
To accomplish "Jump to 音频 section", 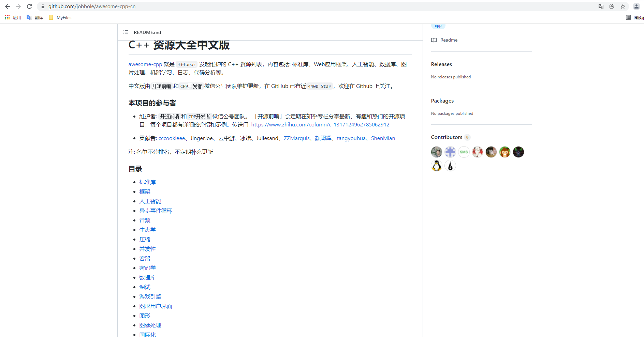I will click(x=145, y=220).
